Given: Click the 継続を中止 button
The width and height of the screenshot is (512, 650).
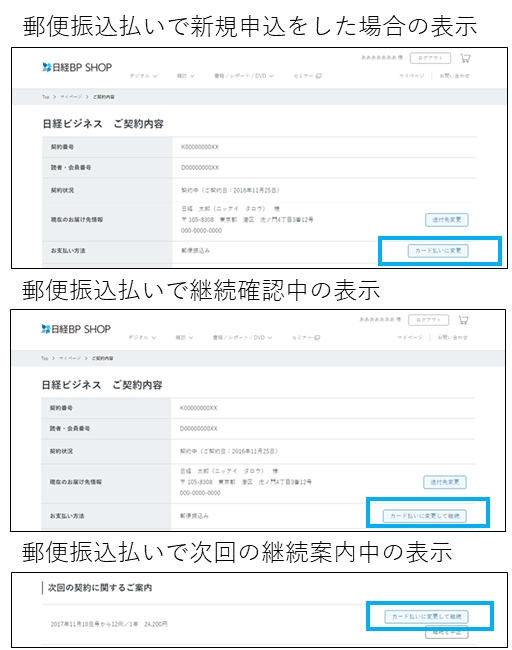Looking at the screenshot, I should click(447, 632).
